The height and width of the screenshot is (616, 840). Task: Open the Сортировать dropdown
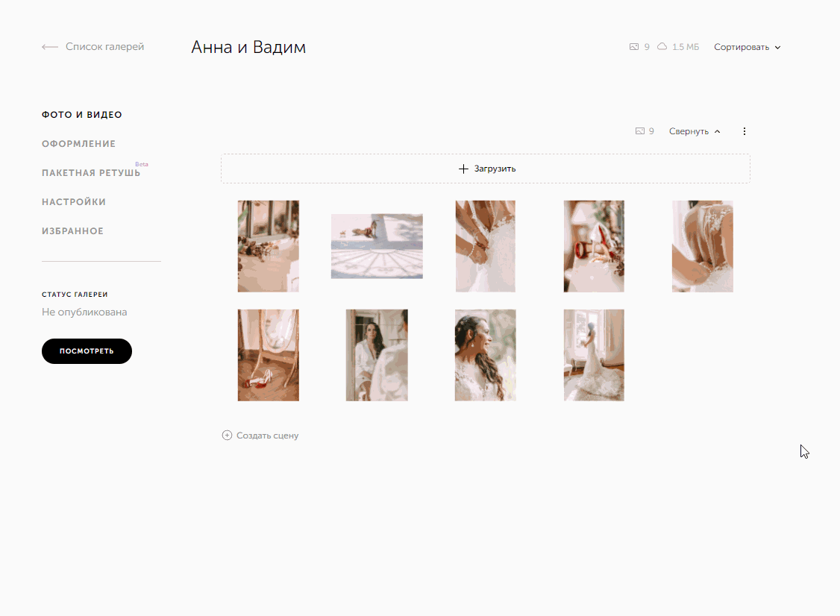[747, 47]
